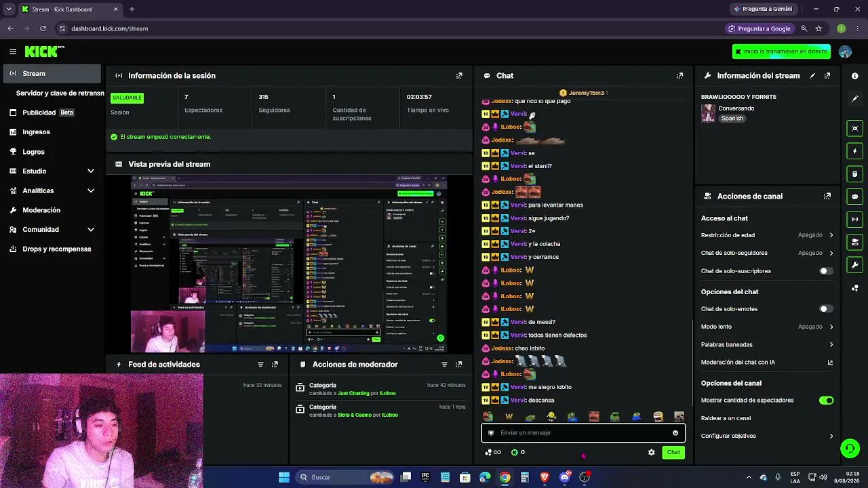Click the browser address bar
The width and height of the screenshot is (868, 488).
(389, 28)
